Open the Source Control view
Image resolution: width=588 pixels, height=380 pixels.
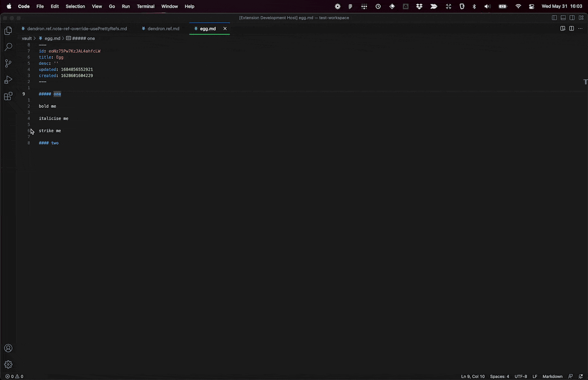pyautogui.click(x=8, y=63)
